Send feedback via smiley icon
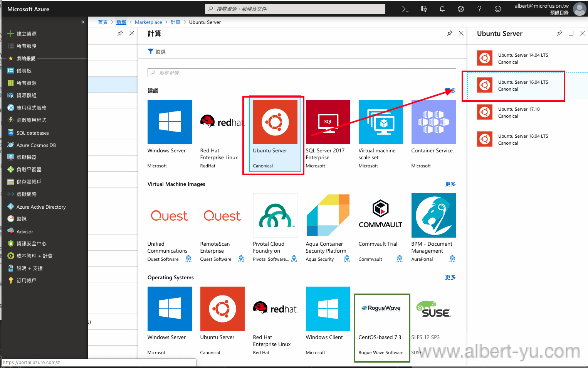 tap(498, 9)
